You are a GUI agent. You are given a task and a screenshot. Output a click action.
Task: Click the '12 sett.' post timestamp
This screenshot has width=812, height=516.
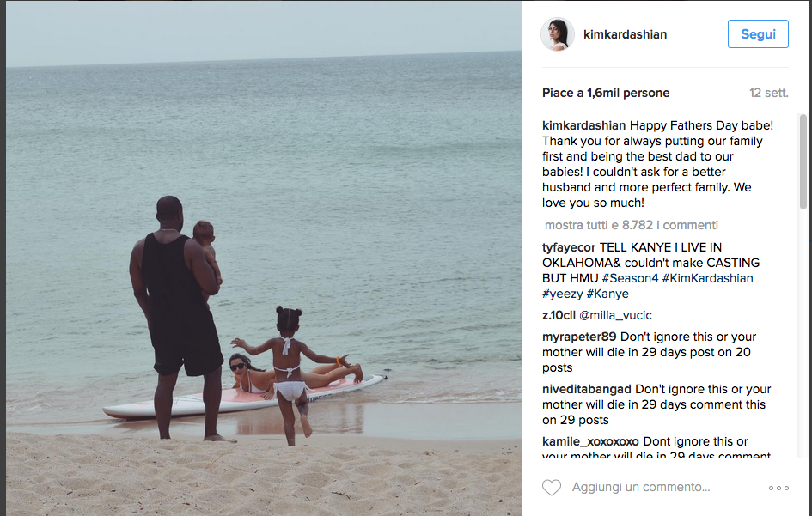click(x=768, y=94)
